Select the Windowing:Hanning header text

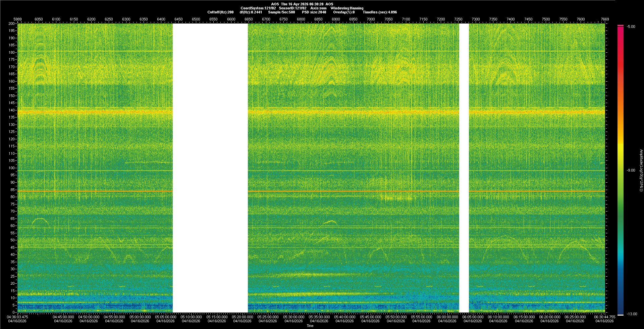click(347, 8)
